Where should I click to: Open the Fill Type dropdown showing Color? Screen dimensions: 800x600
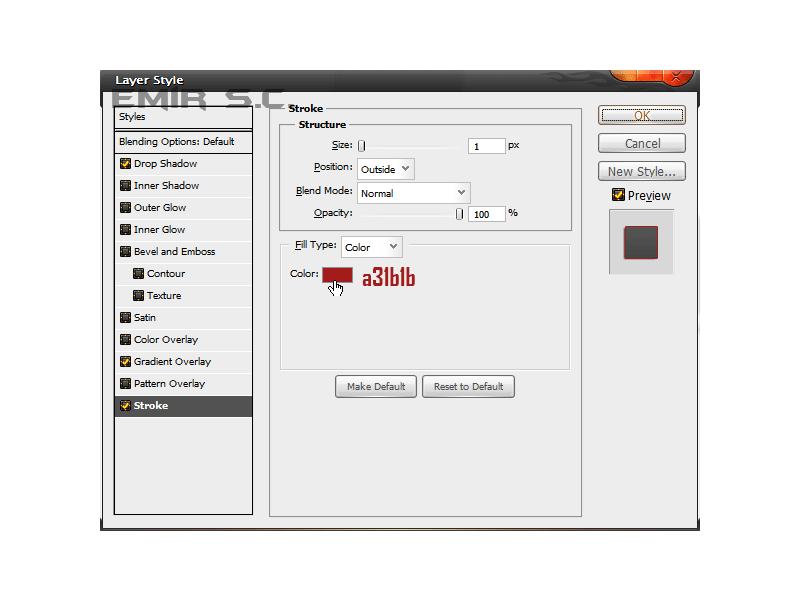(x=372, y=247)
